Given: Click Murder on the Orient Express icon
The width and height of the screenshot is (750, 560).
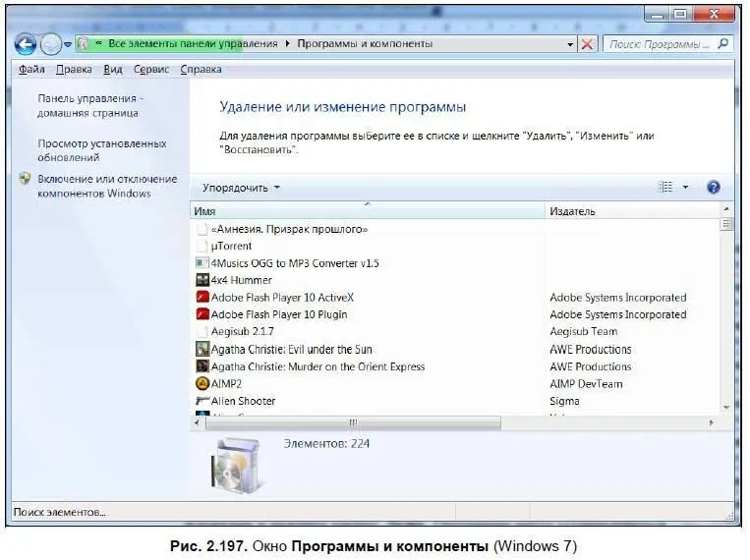Looking at the screenshot, I should 202,366.
